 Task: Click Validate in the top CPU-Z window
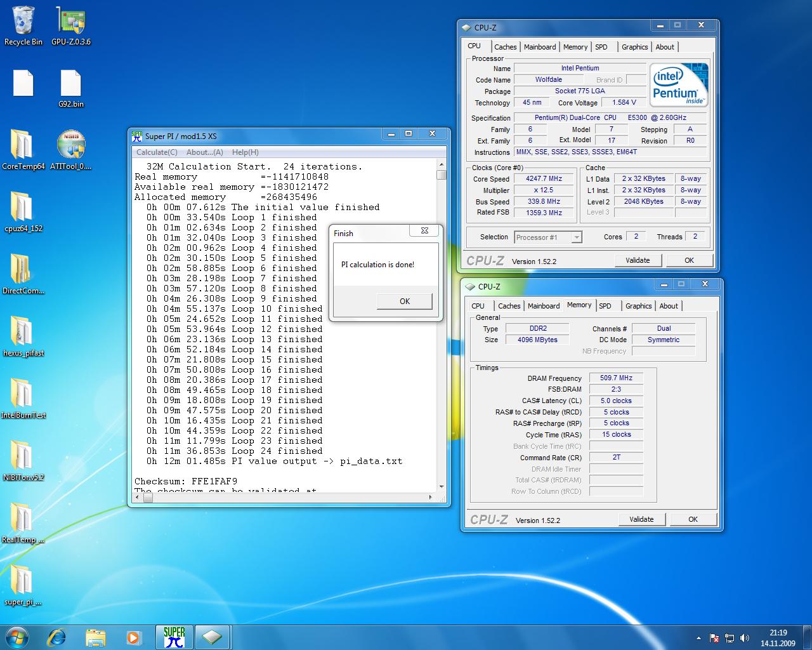click(x=638, y=260)
